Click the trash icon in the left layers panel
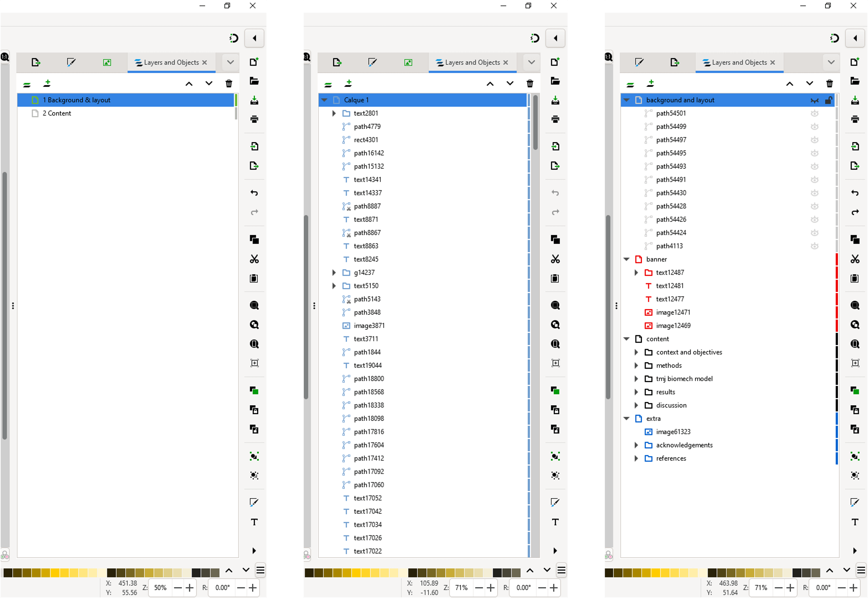Image resolution: width=868 pixels, height=598 pixels. click(x=229, y=84)
